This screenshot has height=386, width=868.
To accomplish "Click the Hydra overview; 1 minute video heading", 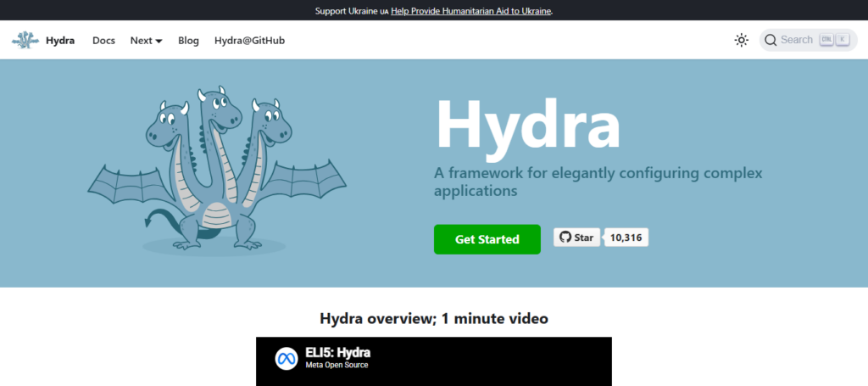I will coord(434,318).
